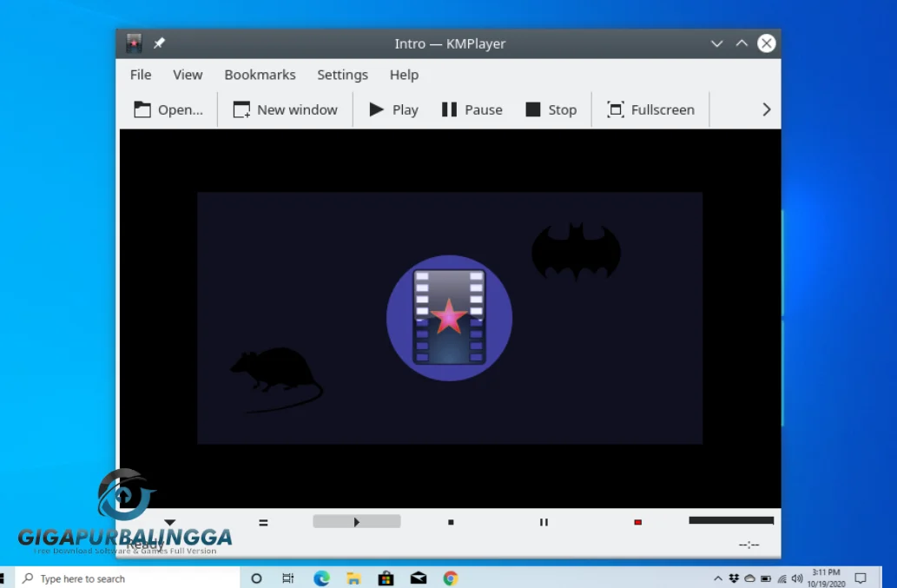The width and height of the screenshot is (897, 588).
Task: Click the red record button in control bar
Action: tap(638, 522)
